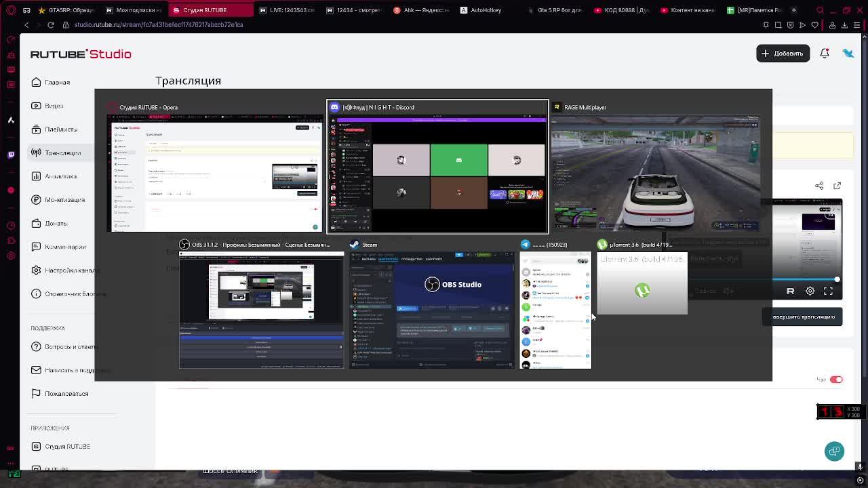Open Комментарии section

point(58,247)
